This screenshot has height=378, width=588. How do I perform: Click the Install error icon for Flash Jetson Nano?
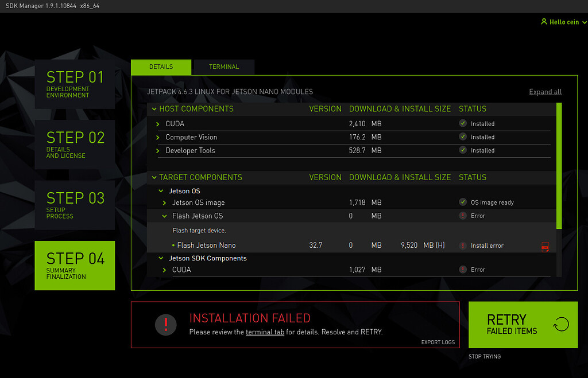(463, 245)
